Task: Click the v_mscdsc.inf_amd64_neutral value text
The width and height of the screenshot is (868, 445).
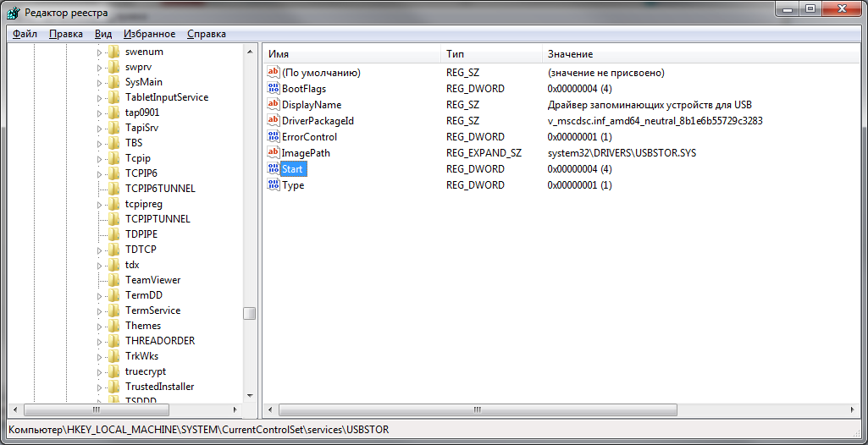Action: coord(655,121)
